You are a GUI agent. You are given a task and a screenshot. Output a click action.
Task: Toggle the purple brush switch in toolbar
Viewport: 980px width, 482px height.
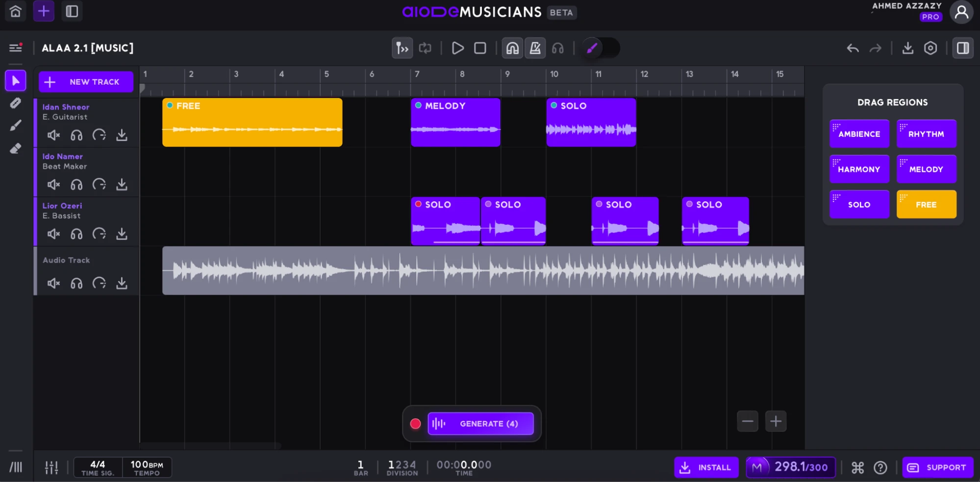pyautogui.click(x=601, y=48)
